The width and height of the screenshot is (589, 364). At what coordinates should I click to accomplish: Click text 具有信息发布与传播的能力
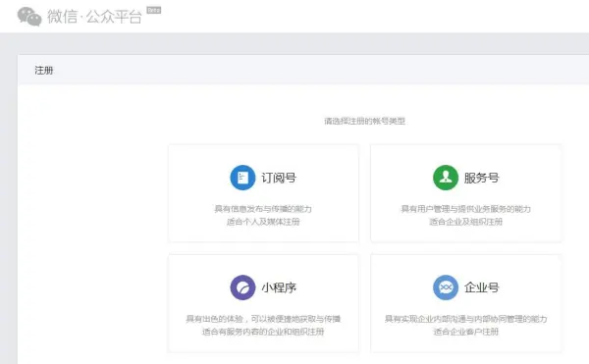(263, 209)
